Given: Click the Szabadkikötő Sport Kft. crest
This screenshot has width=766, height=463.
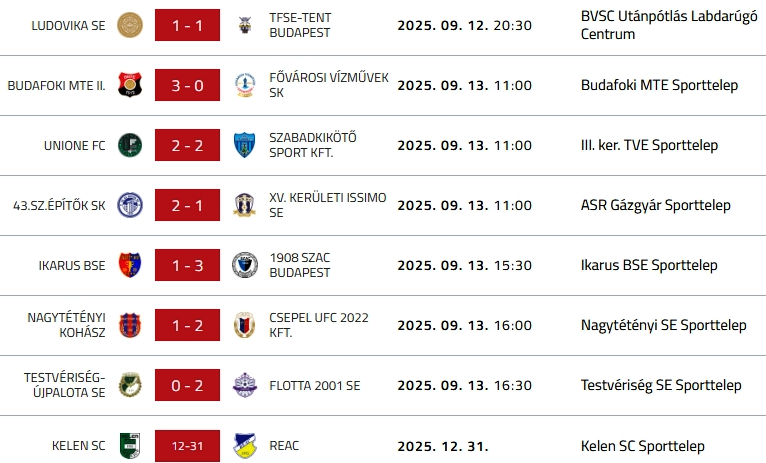Looking at the screenshot, I should 244,145.
